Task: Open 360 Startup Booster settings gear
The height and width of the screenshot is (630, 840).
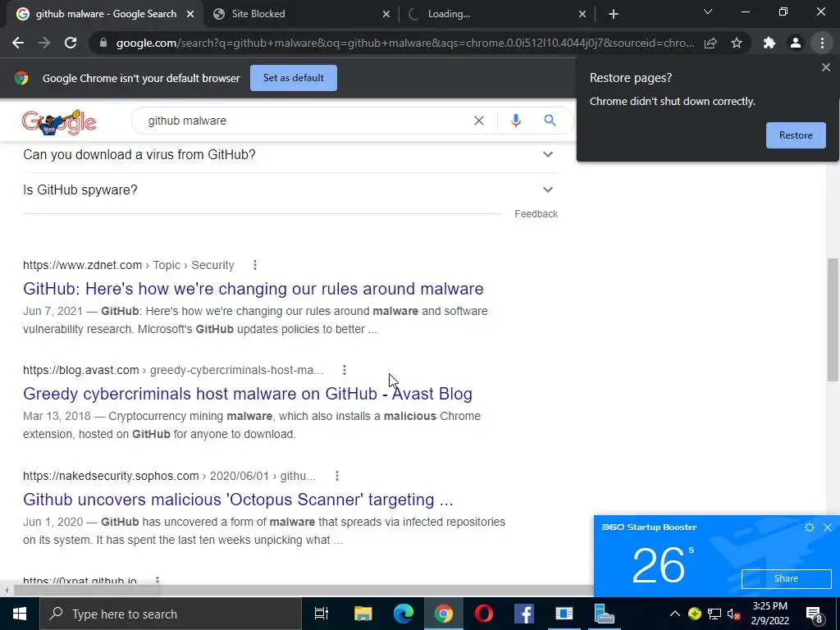Action: [x=810, y=527]
